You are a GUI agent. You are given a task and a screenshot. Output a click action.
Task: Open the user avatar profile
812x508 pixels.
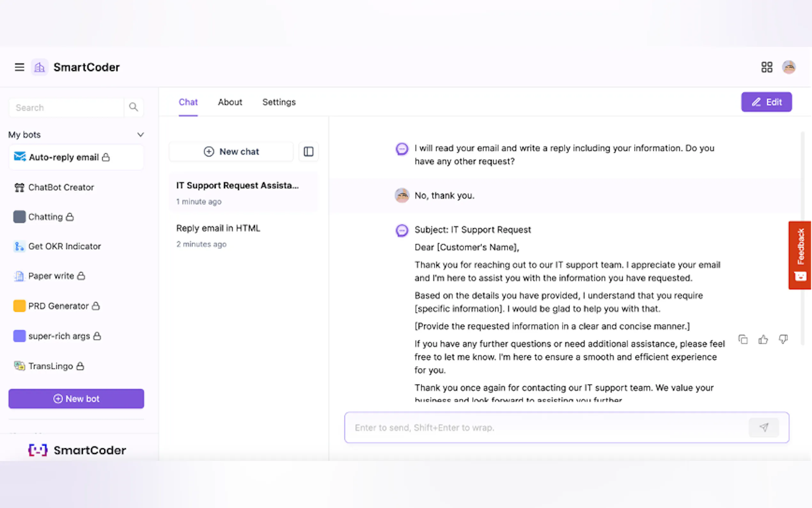pyautogui.click(x=788, y=67)
